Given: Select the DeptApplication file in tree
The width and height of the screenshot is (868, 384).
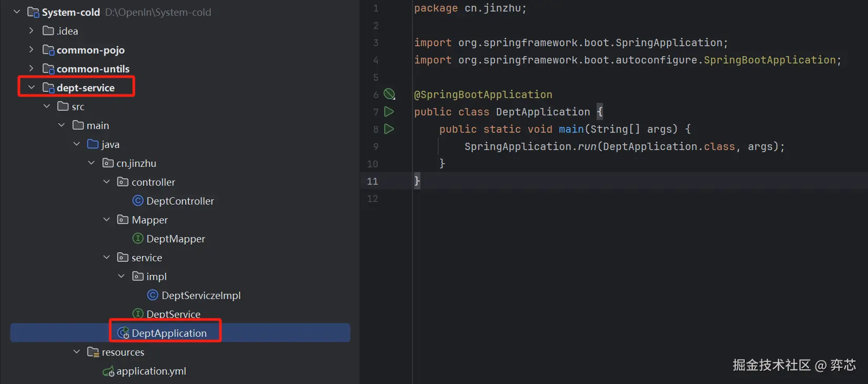Looking at the screenshot, I should tap(169, 333).
